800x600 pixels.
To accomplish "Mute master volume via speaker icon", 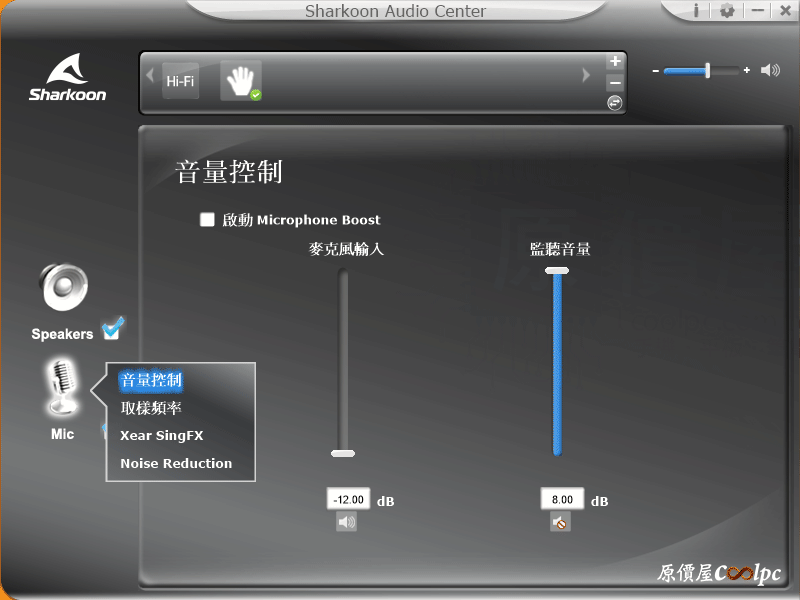I will pos(770,70).
